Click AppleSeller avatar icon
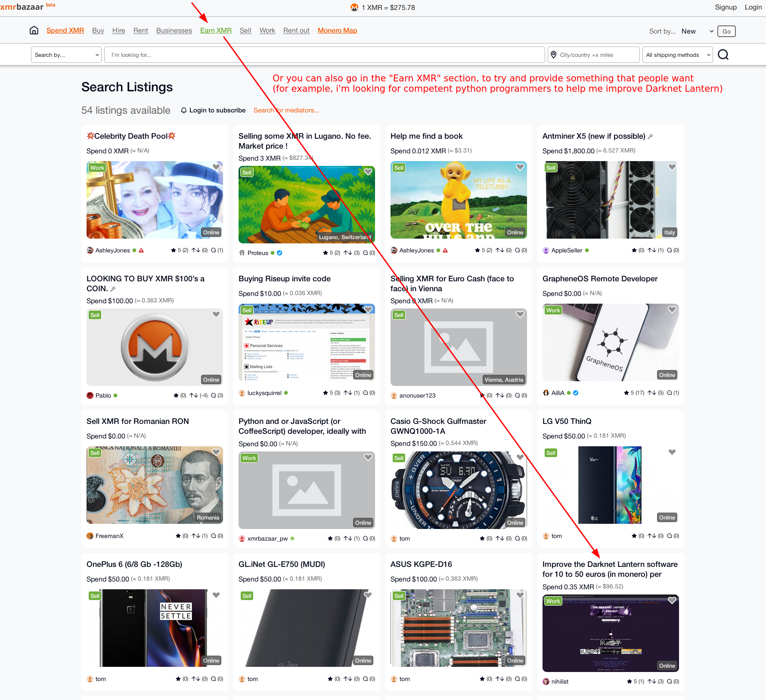 click(546, 250)
